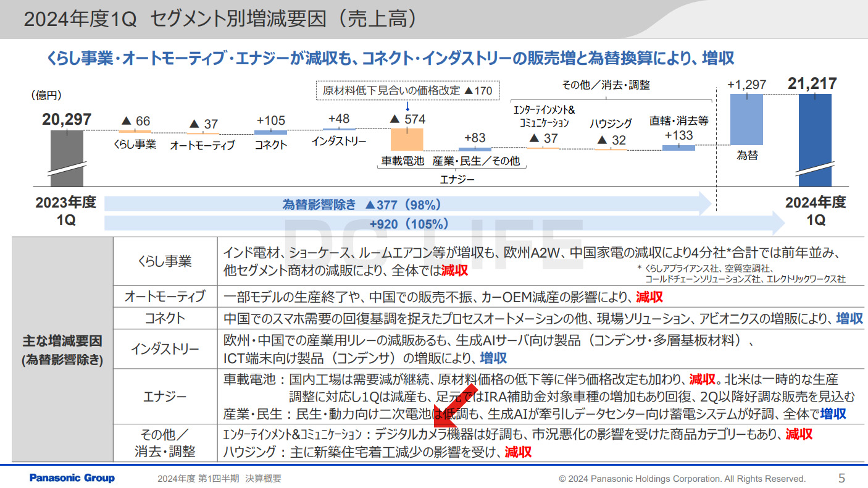The image size is (868, 488).
Task: Click the その他／消去・調整 table row header
Action: tap(165, 443)
